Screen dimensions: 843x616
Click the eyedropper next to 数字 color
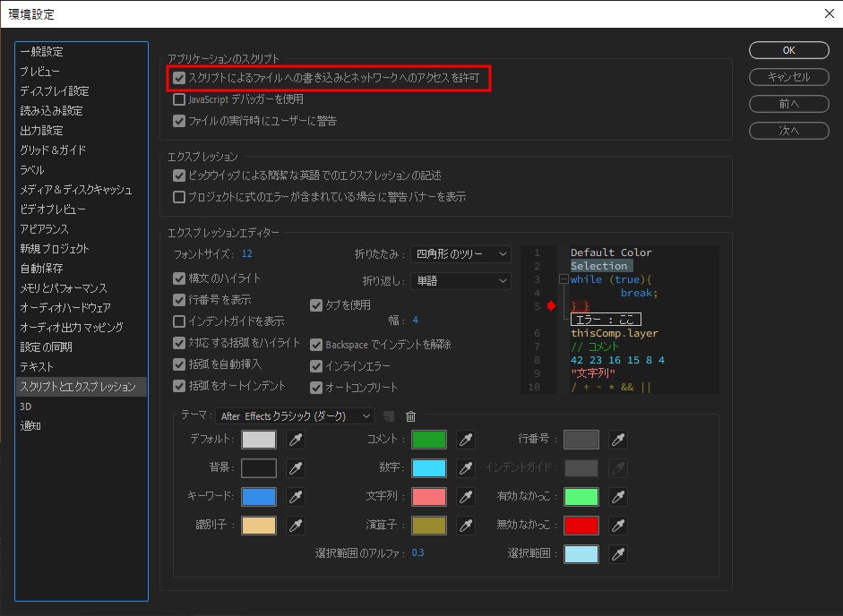[x=466, y=467]
